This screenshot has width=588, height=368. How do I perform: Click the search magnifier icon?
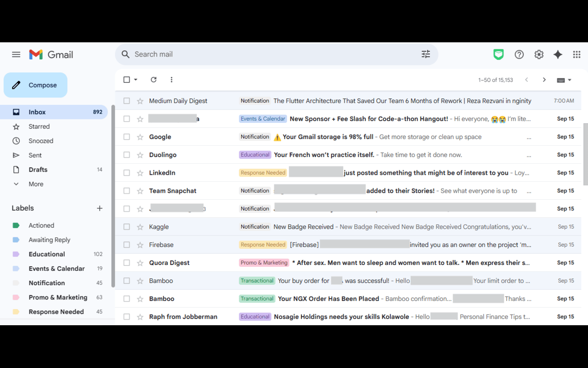coord(125,54)
